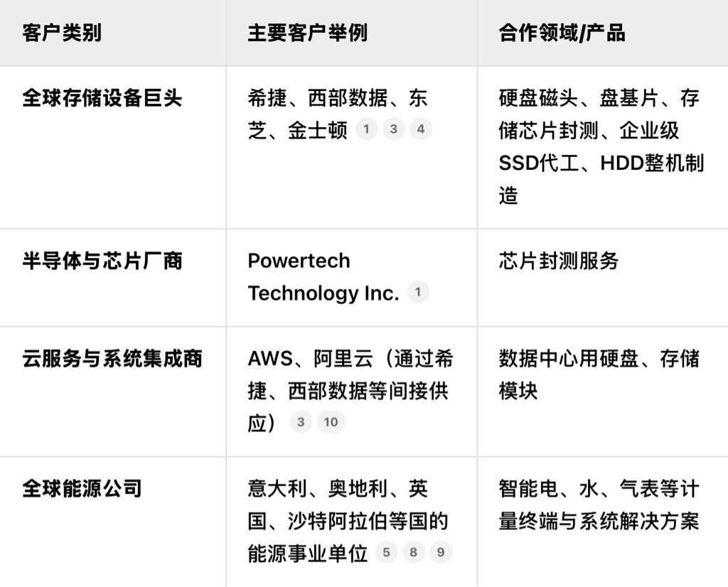Open citation badge 10
Image resolution: width=728 pixels, height=587 pixels.
[331, 422]
